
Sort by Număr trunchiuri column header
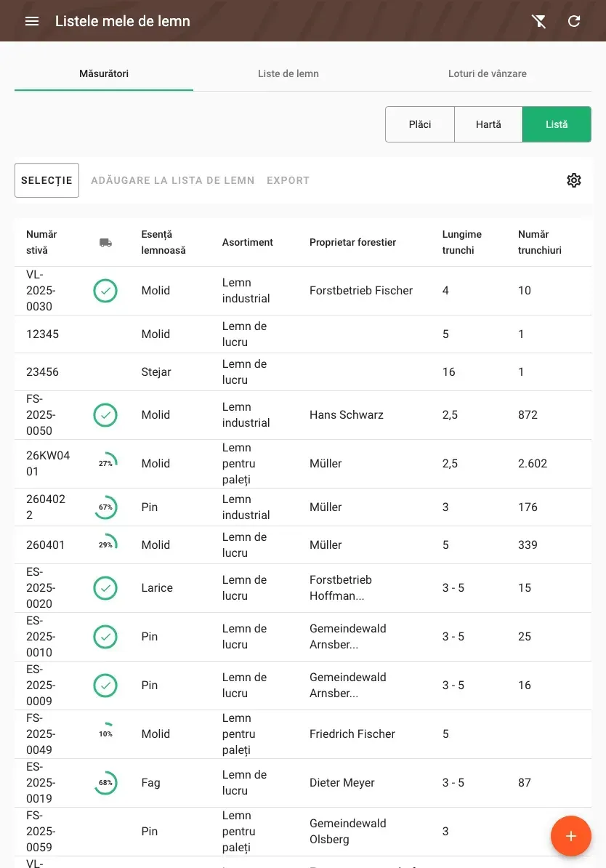[540, 243]
